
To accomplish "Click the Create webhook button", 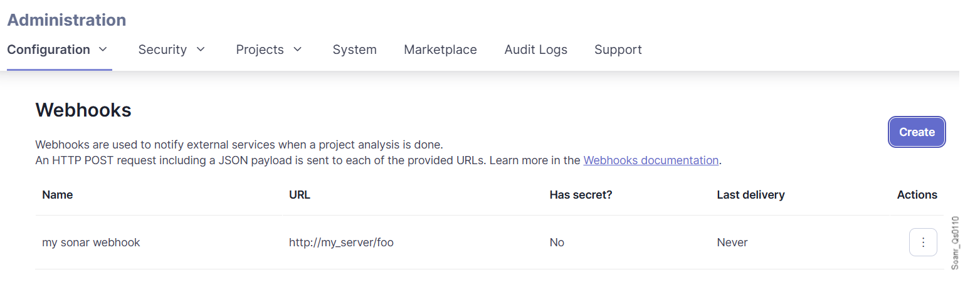I will [917, 132].
